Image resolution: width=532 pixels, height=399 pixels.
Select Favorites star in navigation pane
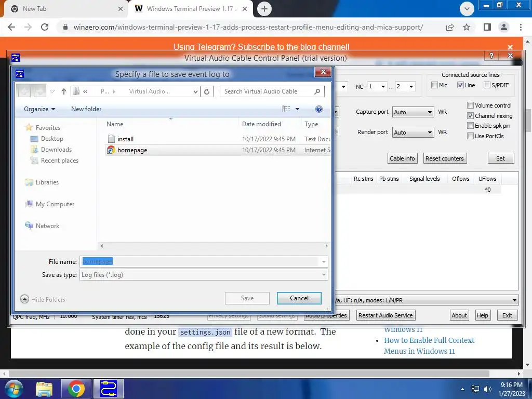click(x=29, y=128)
